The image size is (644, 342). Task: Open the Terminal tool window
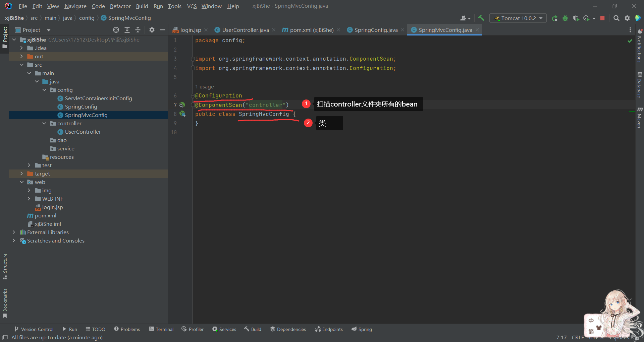[161, 329]
